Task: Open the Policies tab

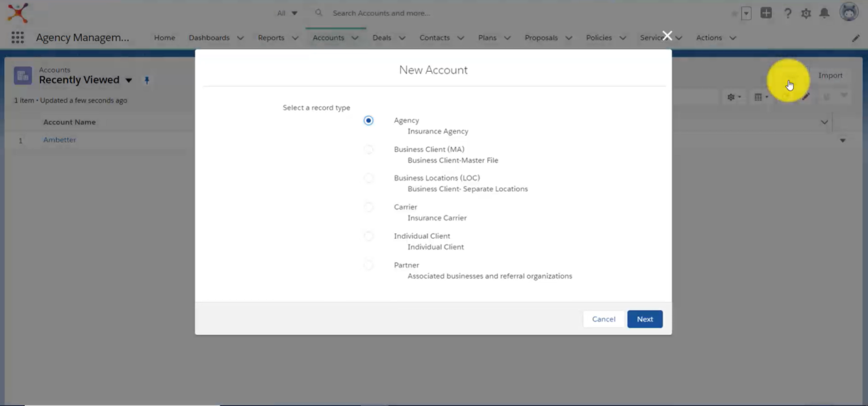Action: (598, 37)
